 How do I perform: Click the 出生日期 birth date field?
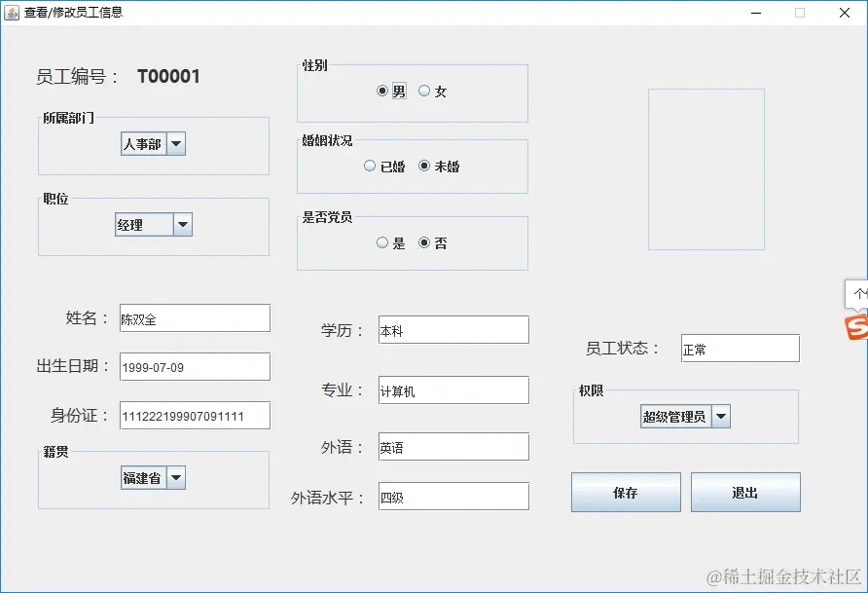pyautogui.click(x=194, y=366)
